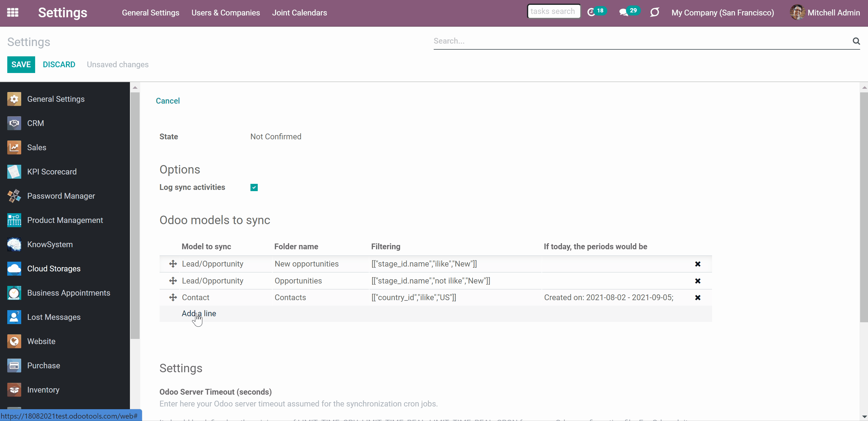This screenshot has width=868, height=421.
Task: Click the settings Search... input field
Action: (x=642, y=41)
